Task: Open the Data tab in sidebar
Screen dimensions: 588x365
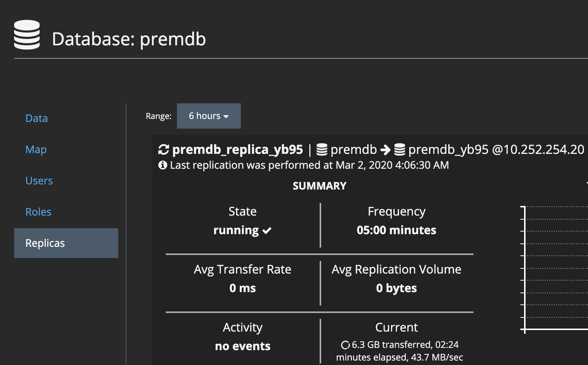Action: [36, 118]
